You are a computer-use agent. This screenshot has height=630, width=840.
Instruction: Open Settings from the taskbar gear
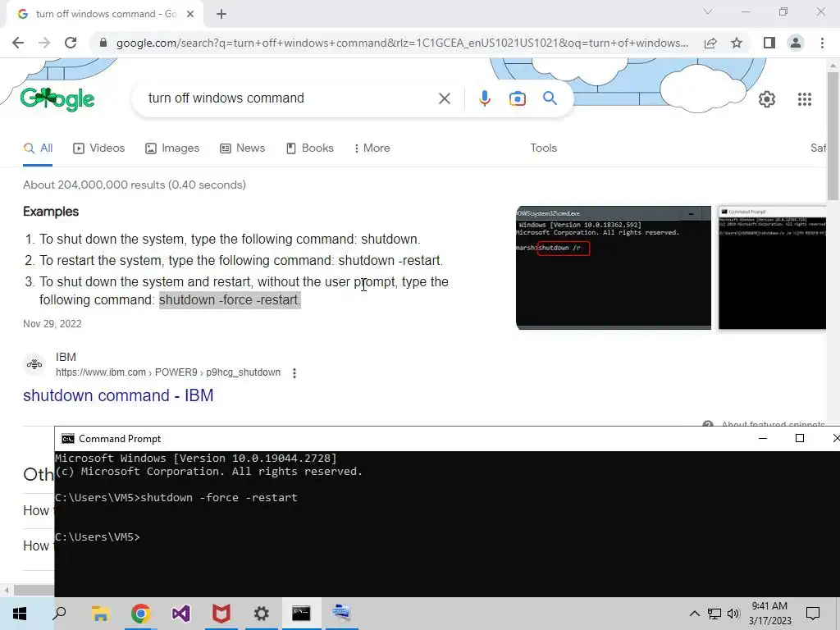[261, 614]
